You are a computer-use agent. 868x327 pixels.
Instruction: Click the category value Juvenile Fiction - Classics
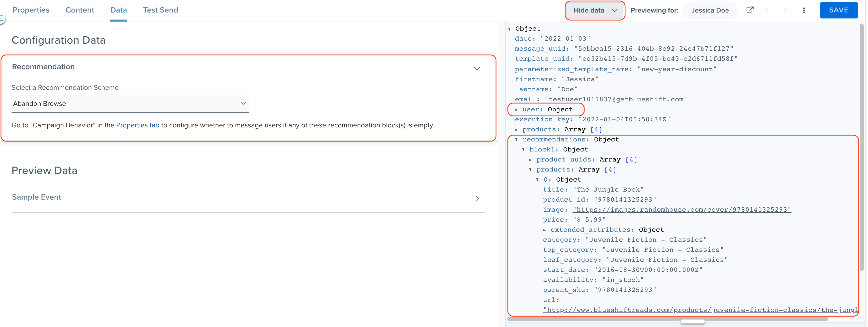[646, 240]
